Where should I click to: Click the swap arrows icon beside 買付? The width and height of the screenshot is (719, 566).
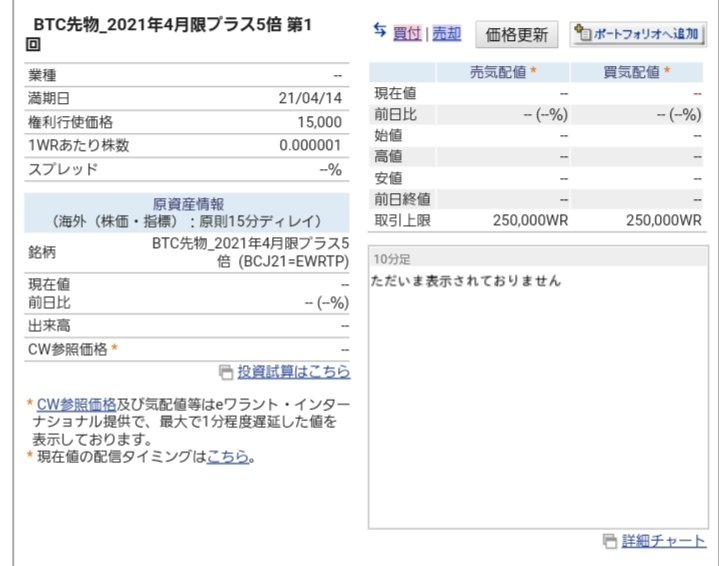379,30
